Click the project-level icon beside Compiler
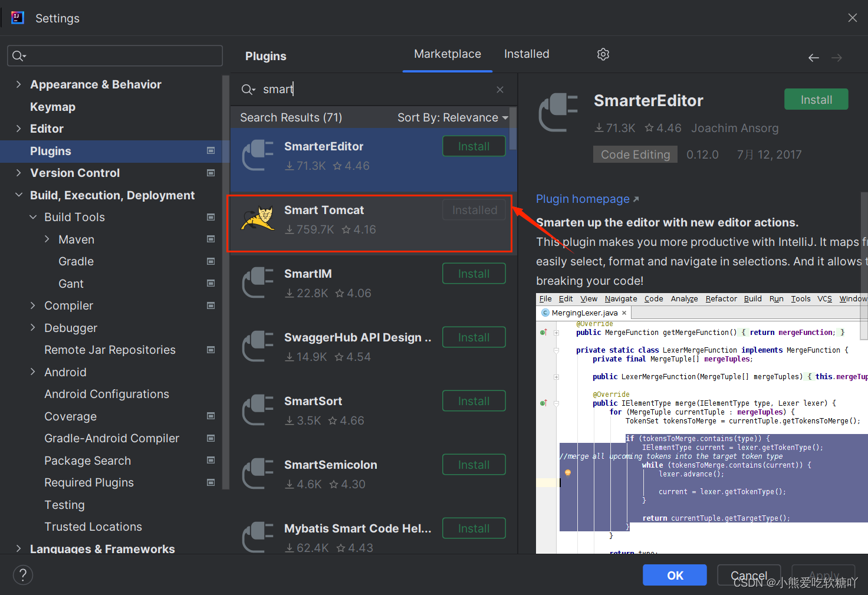 (211, 305)
